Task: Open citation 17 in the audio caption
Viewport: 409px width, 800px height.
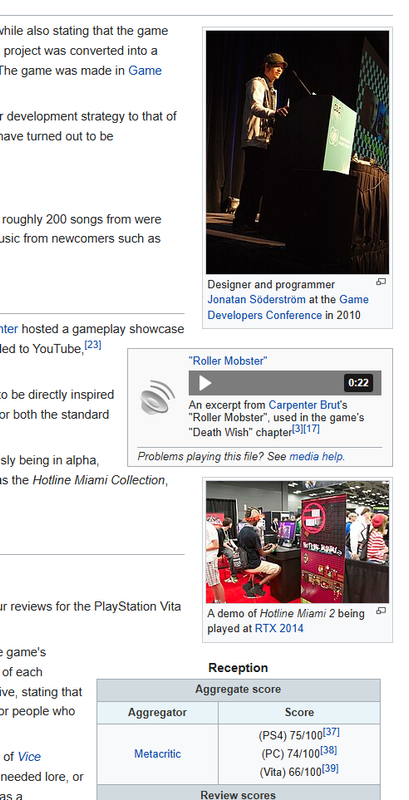Action: (312, 429)
